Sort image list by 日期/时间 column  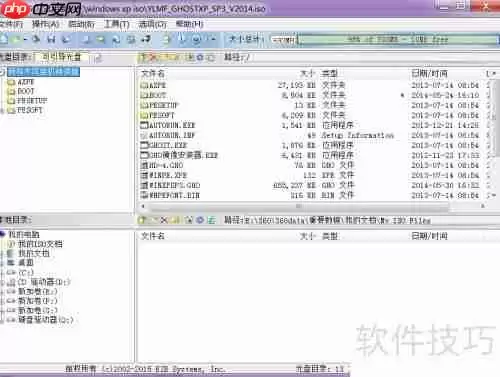click(429, 73)
